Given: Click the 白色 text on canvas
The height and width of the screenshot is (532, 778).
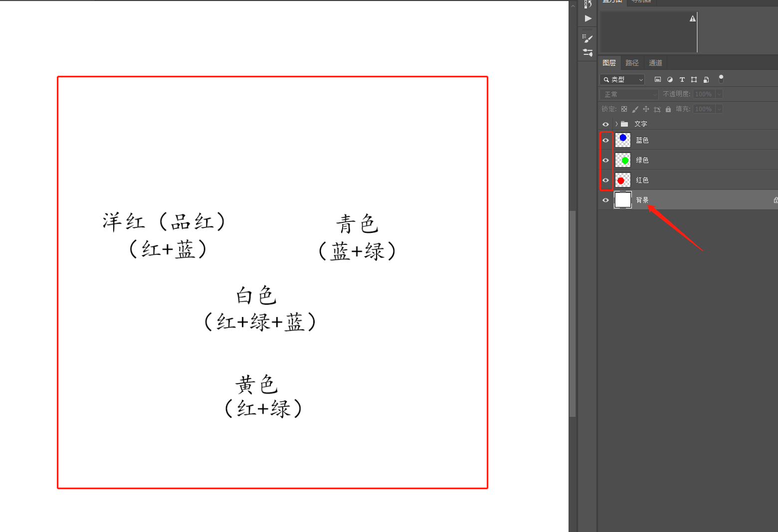Looking at the screenshot, I should point(256,295).
